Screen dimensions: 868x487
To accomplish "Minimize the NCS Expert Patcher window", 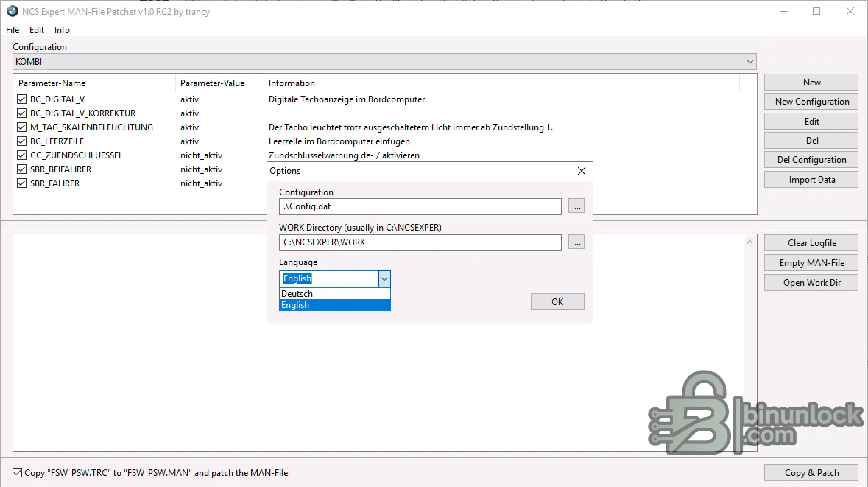I will coord(783,11).
